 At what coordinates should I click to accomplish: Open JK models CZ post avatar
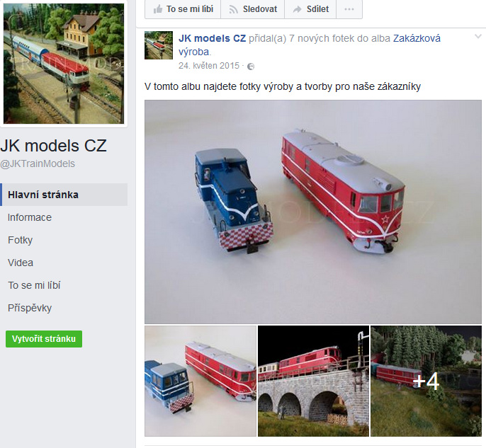159,45
